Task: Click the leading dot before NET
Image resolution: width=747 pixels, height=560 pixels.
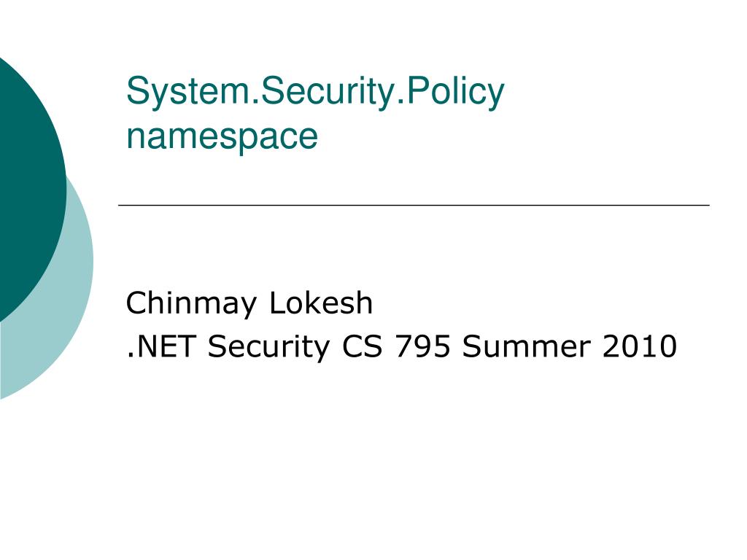Action: tap(130, 355)
